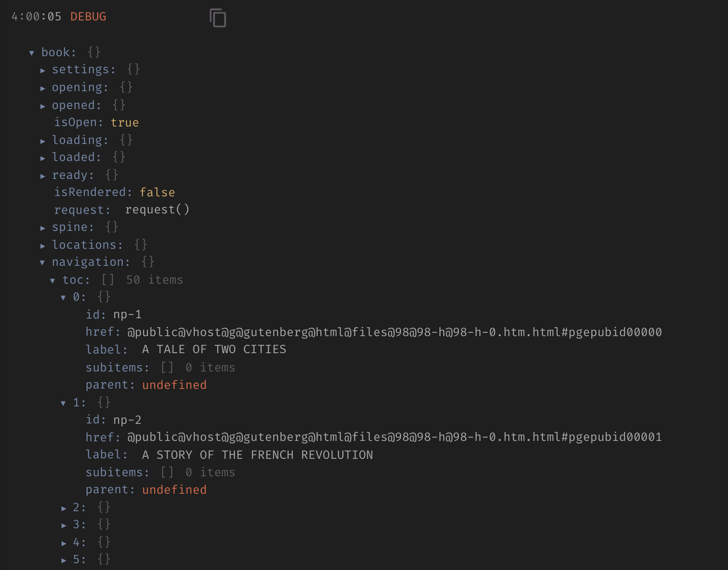Image resolution: width=728 pixels, height=570 pixels.
Task: Expand the loading object
Action: (x=43, y=141)
